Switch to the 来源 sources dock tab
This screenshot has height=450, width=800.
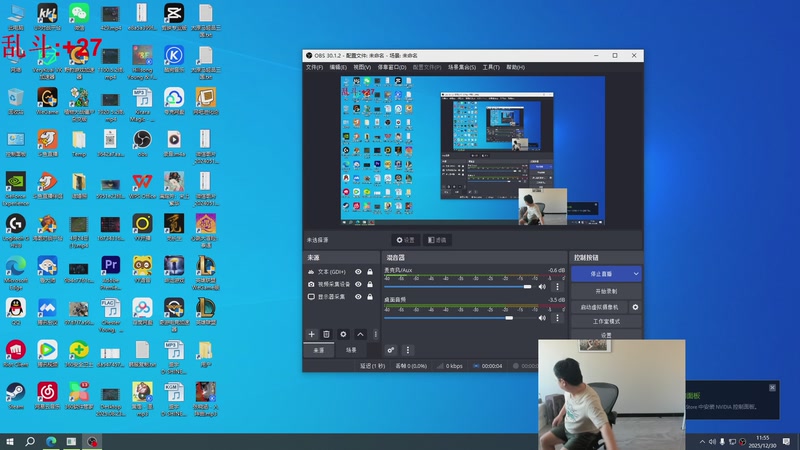(319, 350)
